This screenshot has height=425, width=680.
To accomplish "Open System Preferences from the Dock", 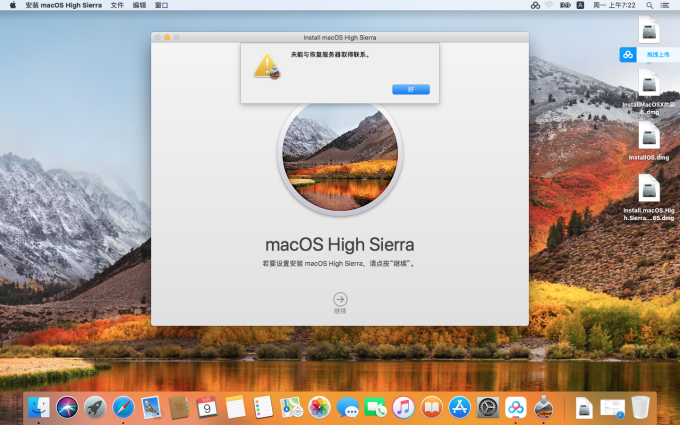I will point(488,408).
